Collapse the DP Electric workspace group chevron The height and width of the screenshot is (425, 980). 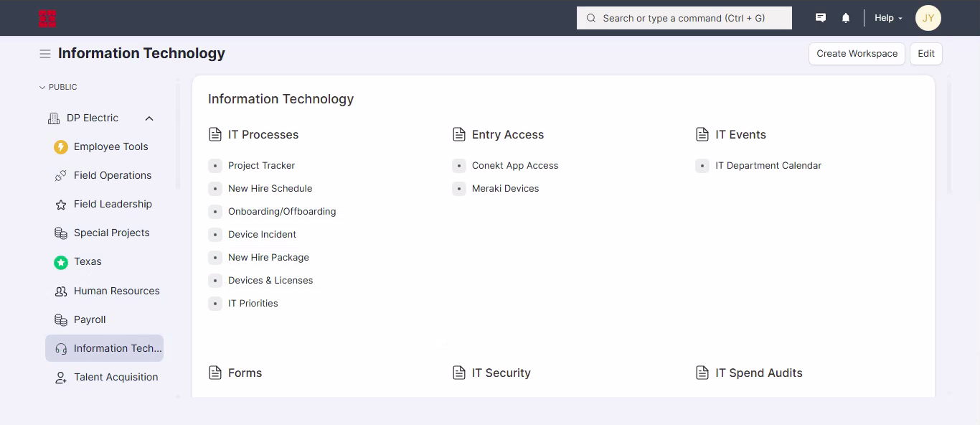(x=149, y=118)
